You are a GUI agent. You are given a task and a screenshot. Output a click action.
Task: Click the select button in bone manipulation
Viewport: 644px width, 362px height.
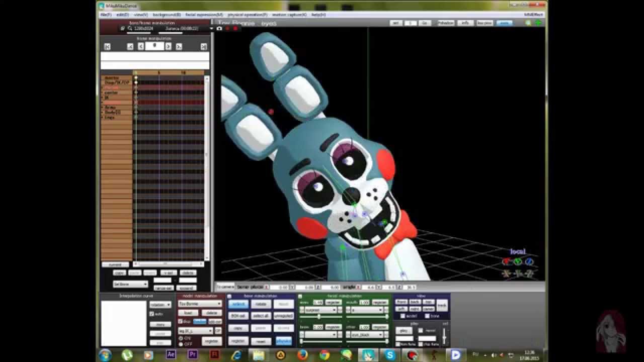point(238,304)
